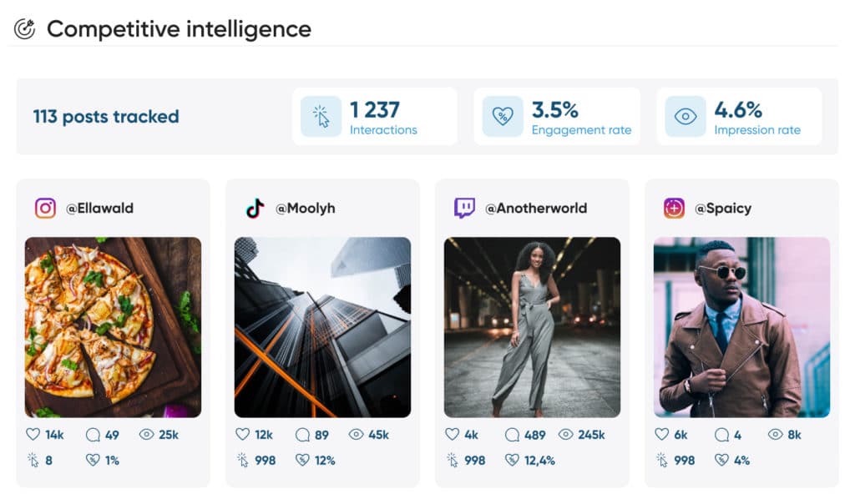
Task: Click the target icon beside Competitive intelligence heading
Action: pyautogui.click(x=25, y=27)
